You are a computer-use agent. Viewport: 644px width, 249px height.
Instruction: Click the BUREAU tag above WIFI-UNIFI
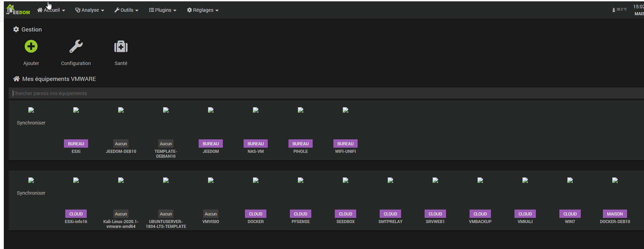click(345, 144)
